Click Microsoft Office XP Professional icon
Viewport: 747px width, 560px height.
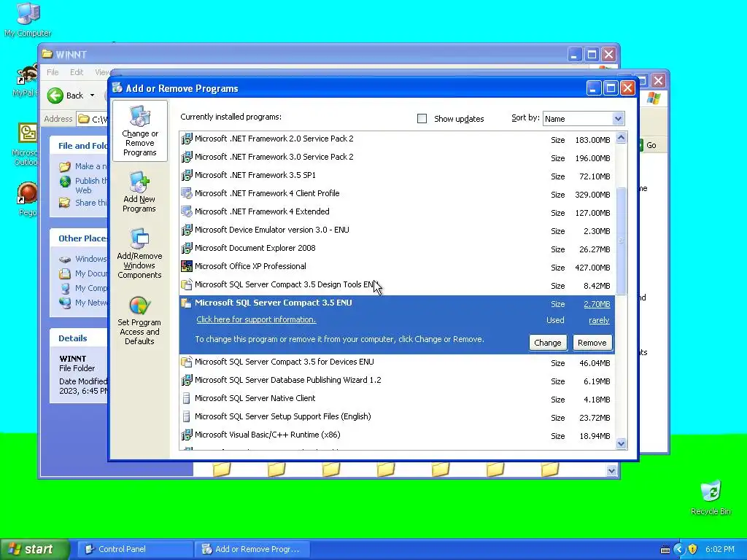tap(187, 267)
